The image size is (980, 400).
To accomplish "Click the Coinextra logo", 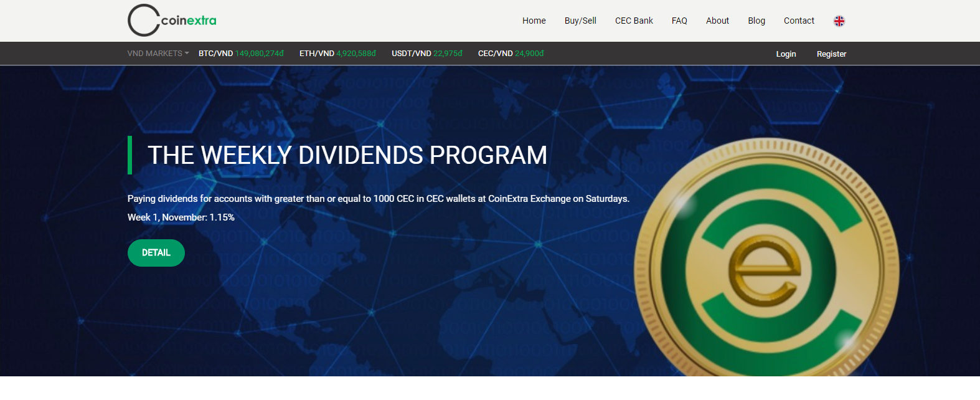I will point(172,21).
